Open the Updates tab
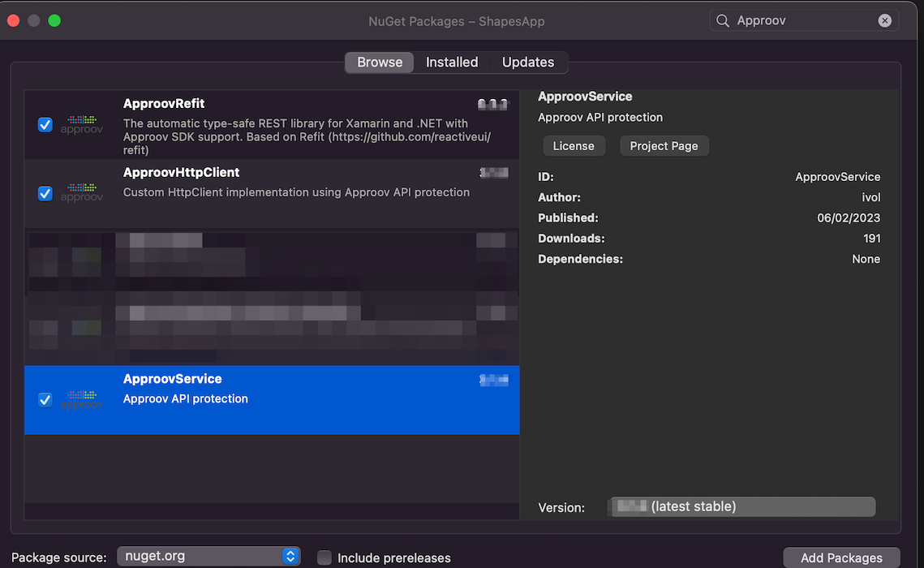 [x=528, y=62]
